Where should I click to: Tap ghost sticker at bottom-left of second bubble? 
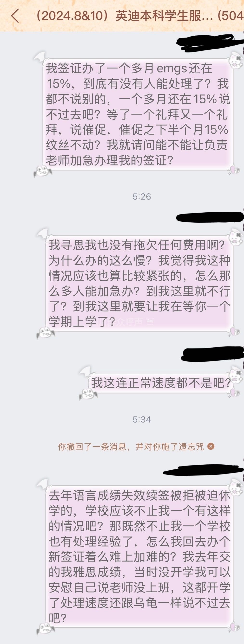(x=45, y=333)
